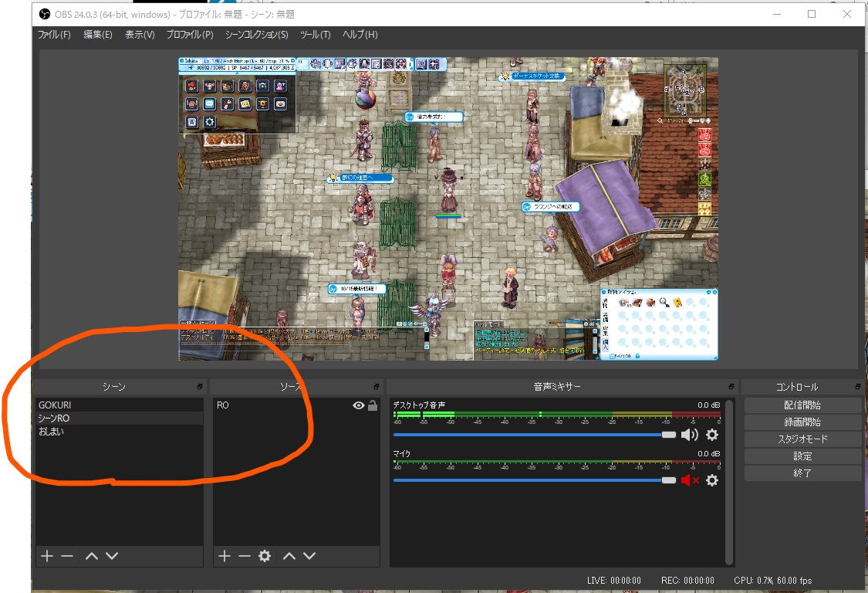Undock the ソース panel with its float icon
This screenshot has width=868, height=593.
coord(377,386)
